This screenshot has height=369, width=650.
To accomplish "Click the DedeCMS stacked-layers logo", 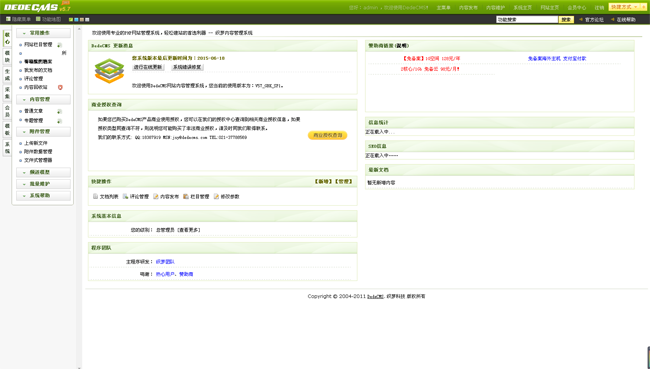I will [109, 71].
